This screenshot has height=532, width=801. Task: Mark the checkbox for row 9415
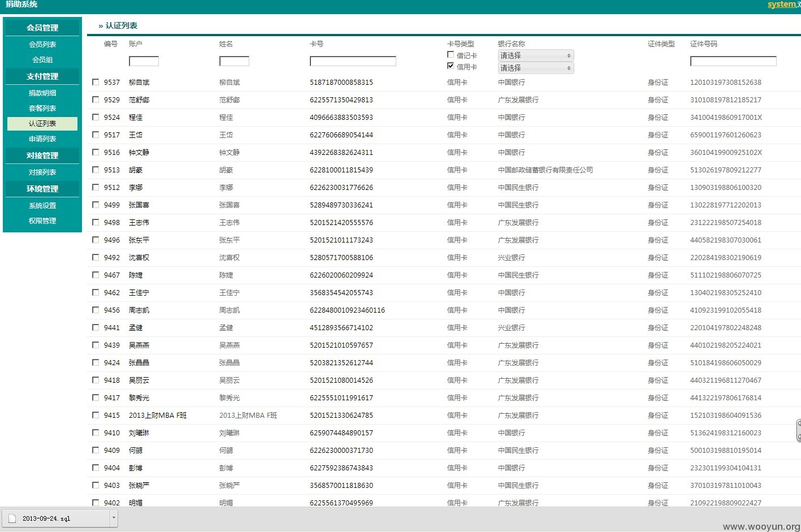tap(96, 415)
